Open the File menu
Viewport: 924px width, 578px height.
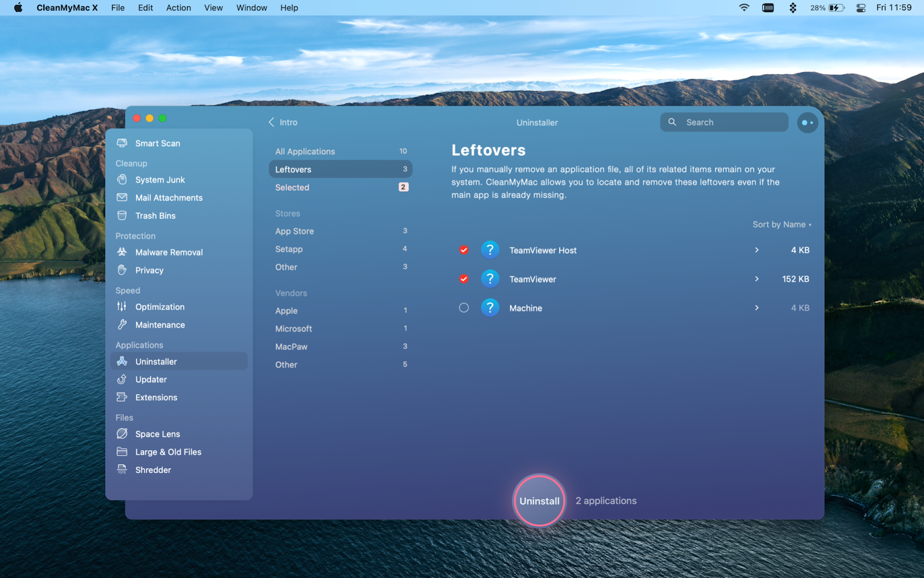click(118, 8)
